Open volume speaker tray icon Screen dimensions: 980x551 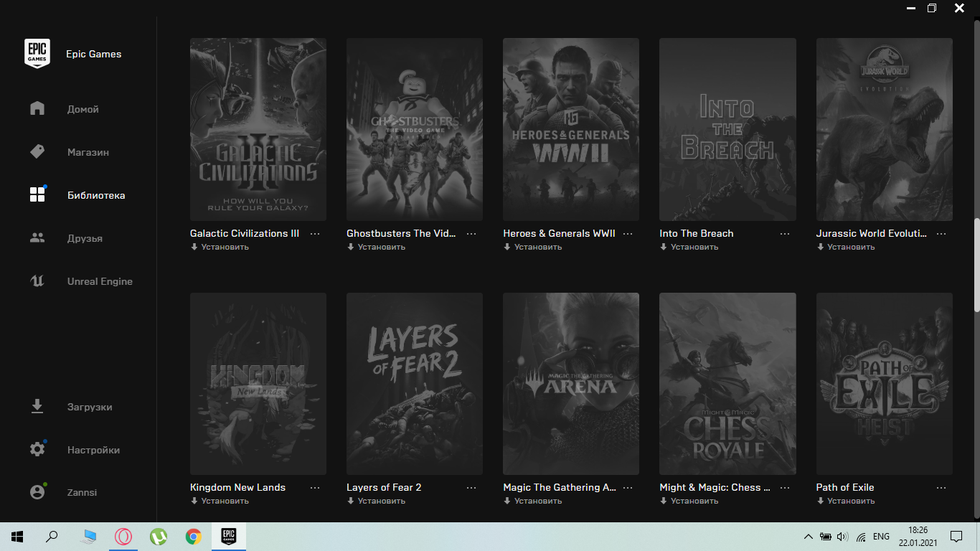(842, 537)
